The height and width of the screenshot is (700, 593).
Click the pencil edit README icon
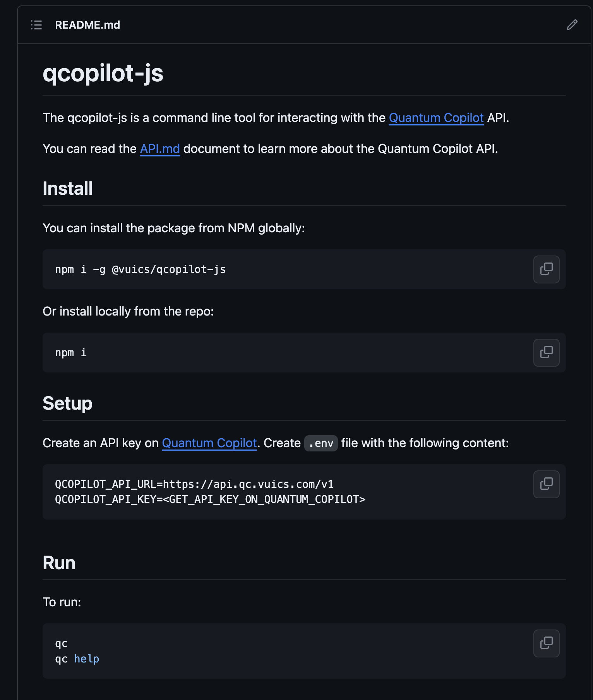[572, 25]
